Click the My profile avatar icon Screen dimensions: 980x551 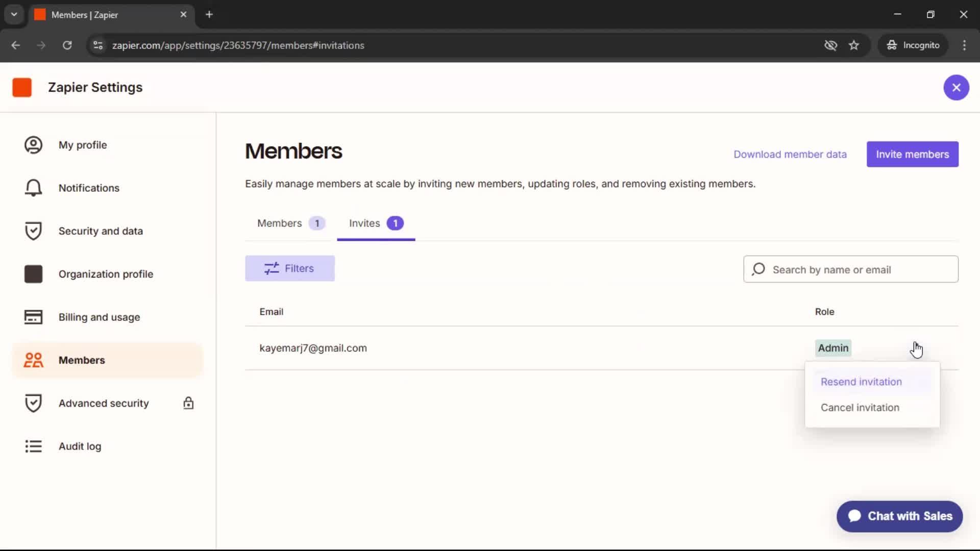[x=33, y=145]
